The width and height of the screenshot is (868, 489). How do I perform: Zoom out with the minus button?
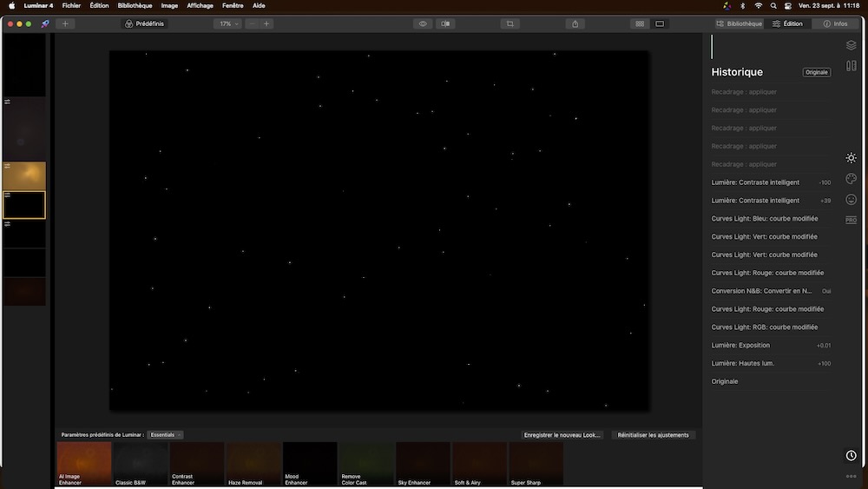click(252, 23)
